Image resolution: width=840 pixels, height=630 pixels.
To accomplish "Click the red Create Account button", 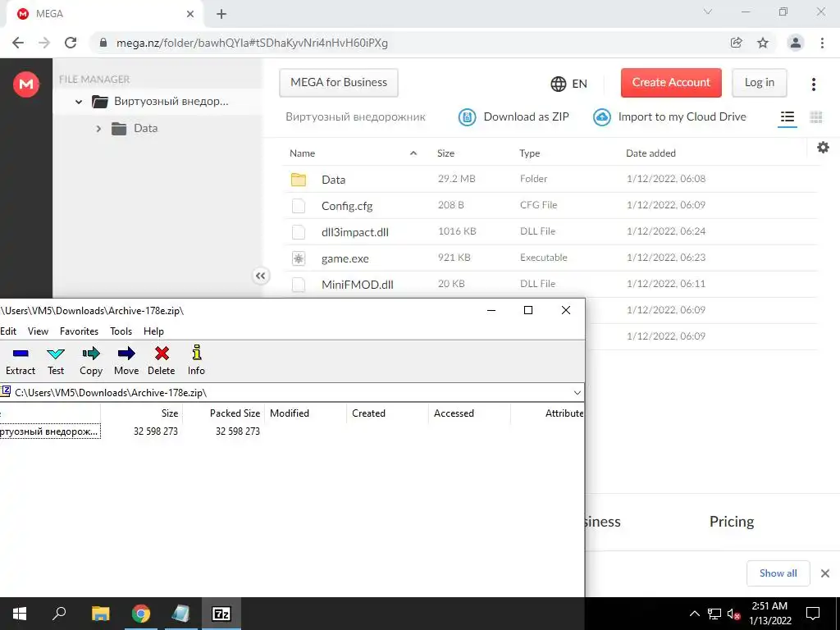I will pyautogui.click(x=671, y=83).
